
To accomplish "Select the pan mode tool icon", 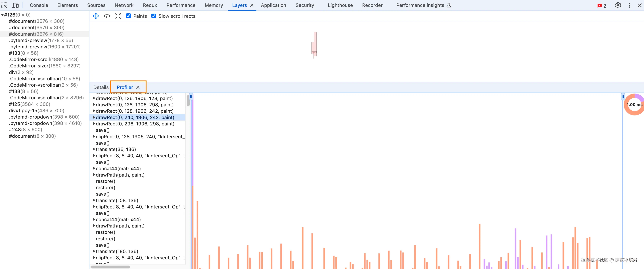I will [x=96, y=16].
